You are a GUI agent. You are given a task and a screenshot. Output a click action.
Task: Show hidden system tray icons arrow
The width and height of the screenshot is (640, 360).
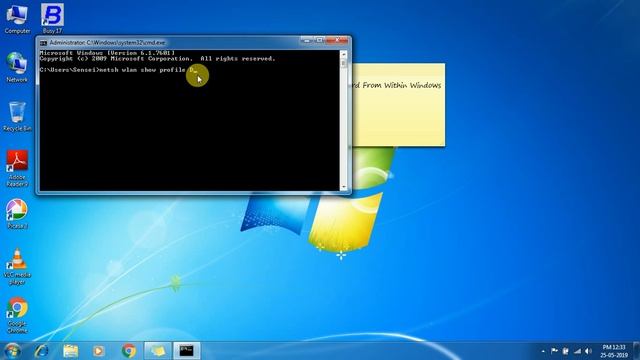(543, 351)
